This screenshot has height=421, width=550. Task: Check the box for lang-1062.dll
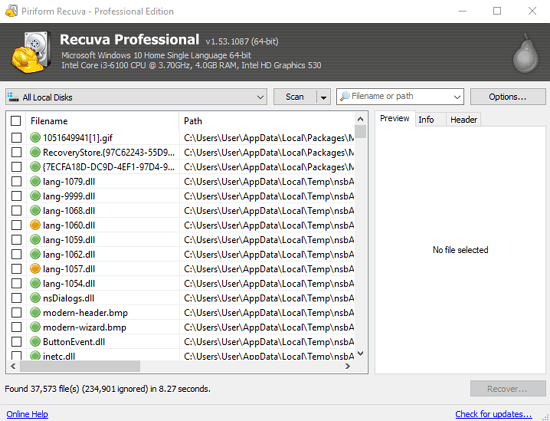pyautogui.click(x=16, y=254)
